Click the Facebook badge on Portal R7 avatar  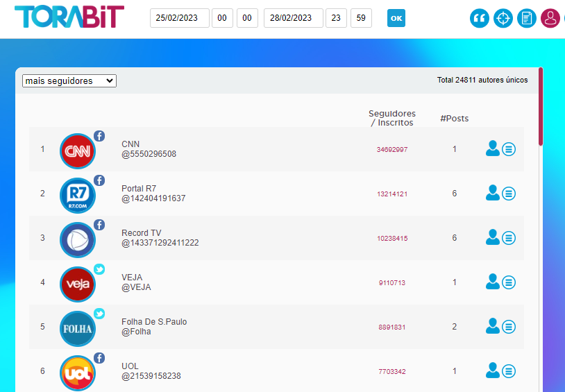click(99, 180)
